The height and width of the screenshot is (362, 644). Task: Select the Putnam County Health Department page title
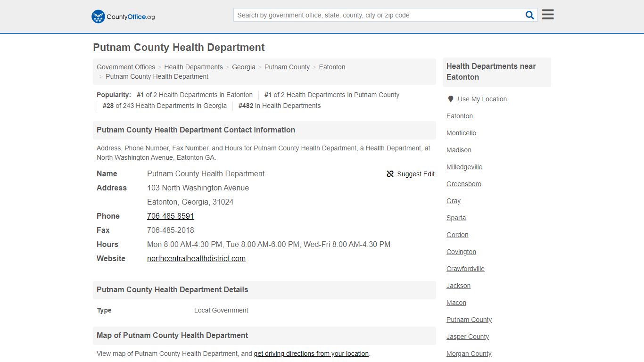(179, 48)
